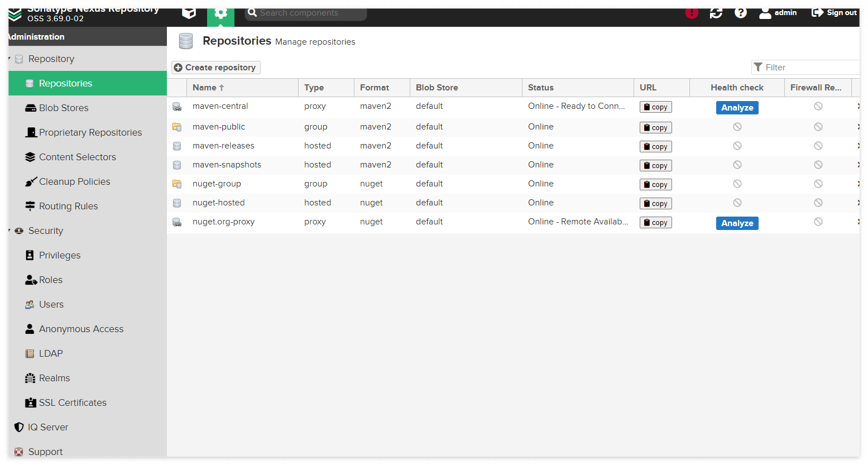This screenshot has width=868, height=465.
Task: Sort the table by Format column
Action: [x=382, y=88]
